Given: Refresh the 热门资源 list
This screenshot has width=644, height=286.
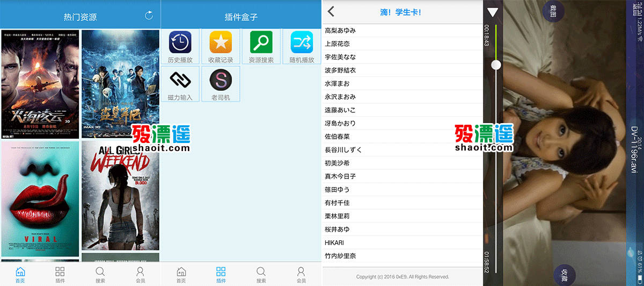Looking at the screenshot, I should 149,16.
